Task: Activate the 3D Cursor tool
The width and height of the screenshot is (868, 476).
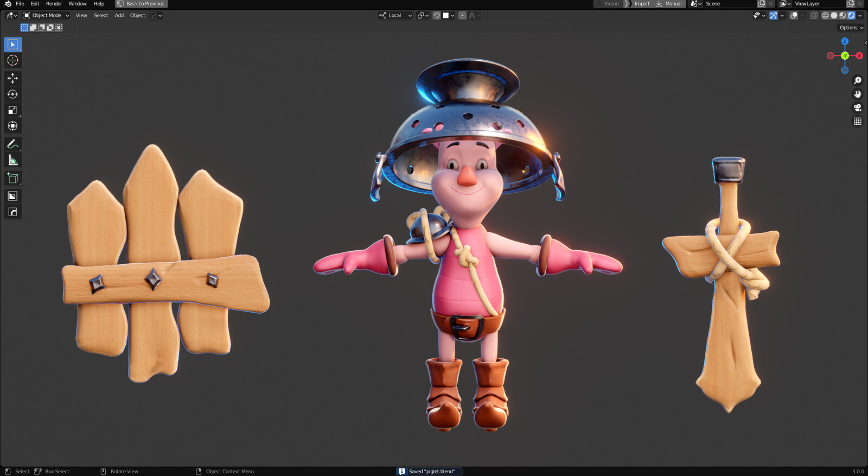Action: 12,60
